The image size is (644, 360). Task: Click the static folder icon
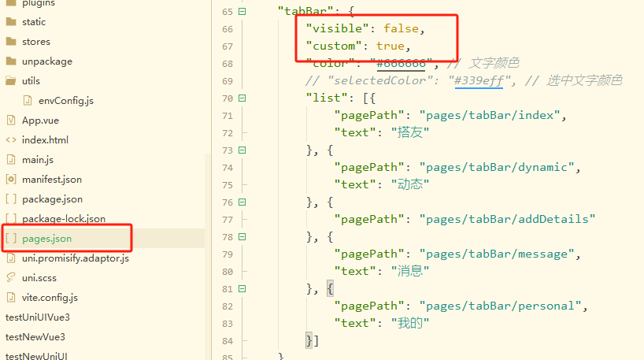tap(11, 21)
